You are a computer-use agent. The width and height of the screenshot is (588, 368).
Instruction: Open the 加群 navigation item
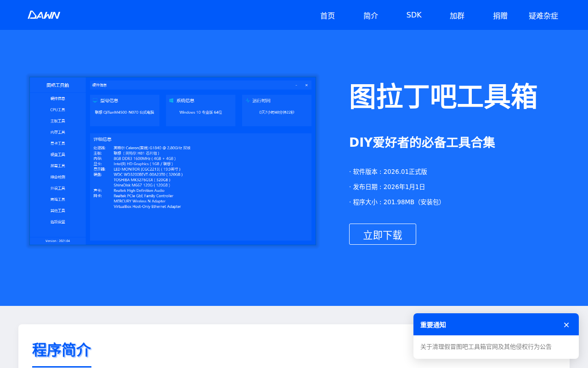pos(457,15)
